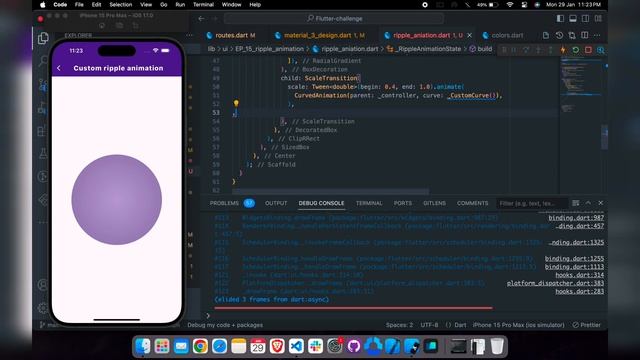Open the Accounts icon in activity bar
Image resolution: width=640 pixels, height=360 pixels.
(43, 285)
